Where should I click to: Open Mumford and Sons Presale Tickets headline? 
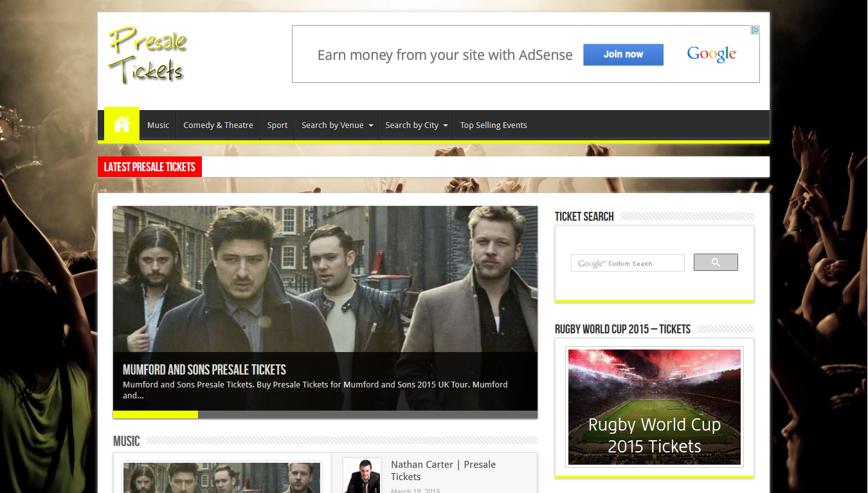pos(204,370)
